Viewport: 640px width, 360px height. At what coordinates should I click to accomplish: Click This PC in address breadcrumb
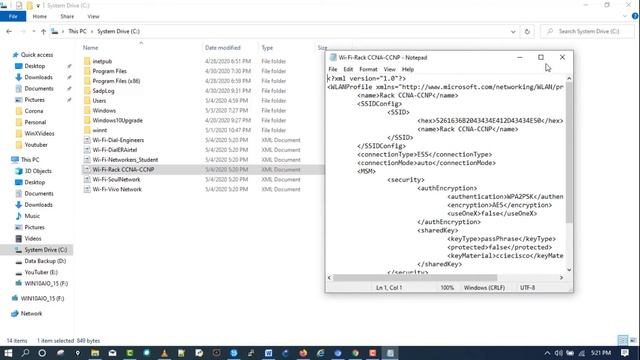click(77, 31)
